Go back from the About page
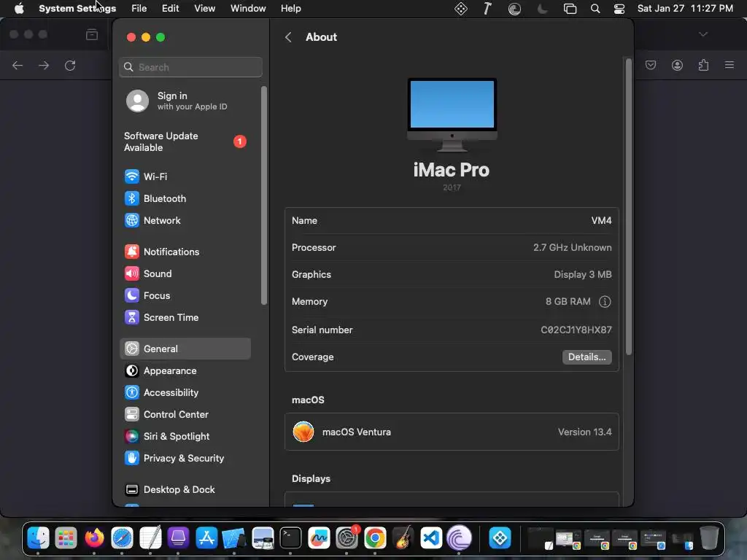 pos(288,37)
